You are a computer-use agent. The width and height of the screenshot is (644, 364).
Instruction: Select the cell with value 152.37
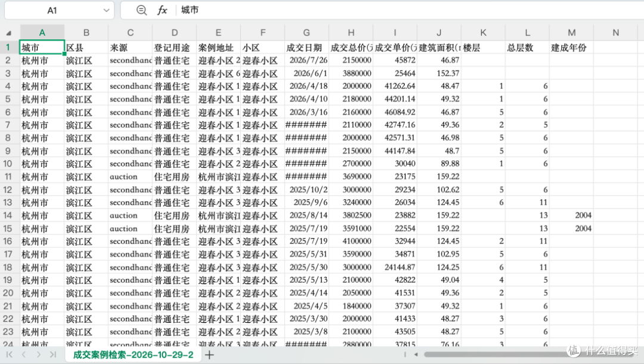(x=439, y=73)
